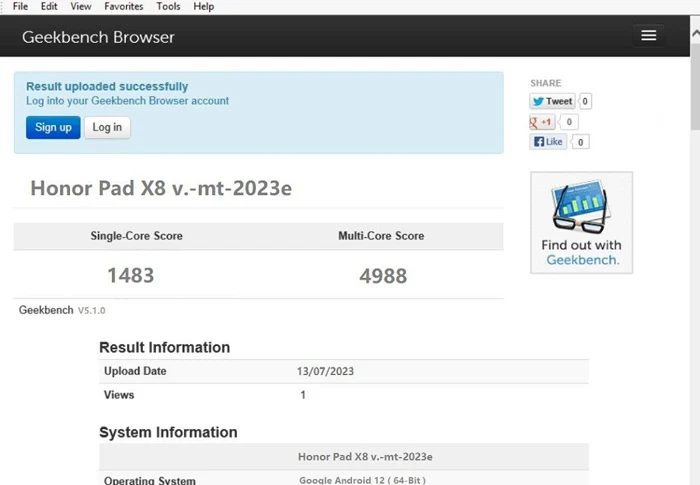
Task: Click the Log in button
Action: pyautogui.click(x=107, y=127)
